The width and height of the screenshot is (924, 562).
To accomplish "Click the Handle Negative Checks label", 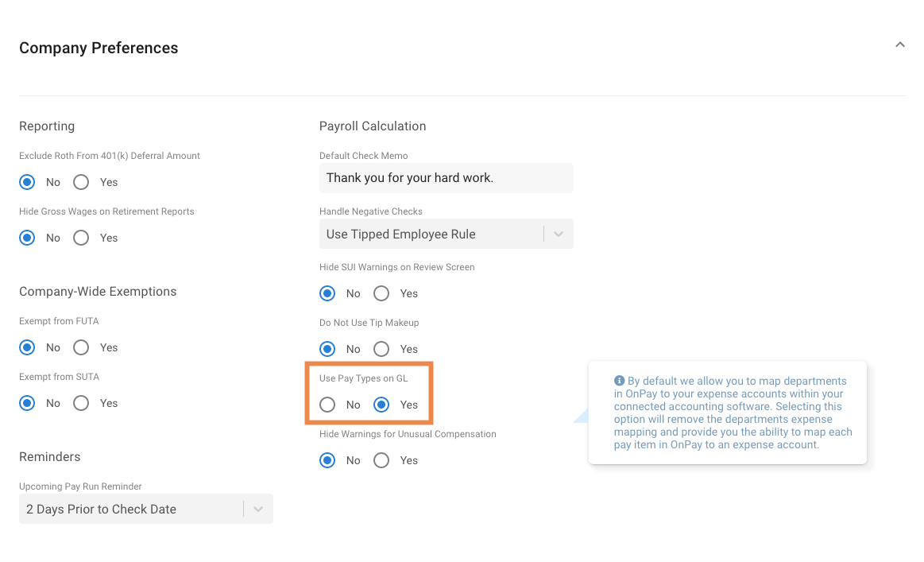I will [371, 211].
